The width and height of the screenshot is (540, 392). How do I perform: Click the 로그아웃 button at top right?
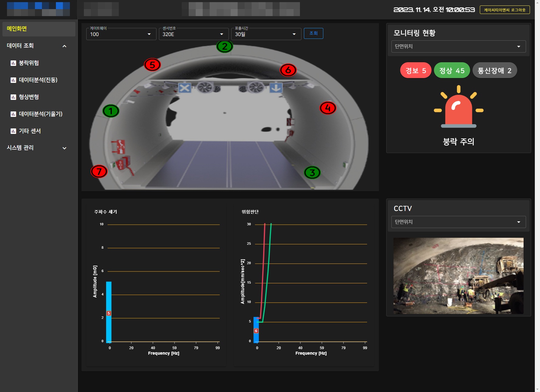[505, 10]
